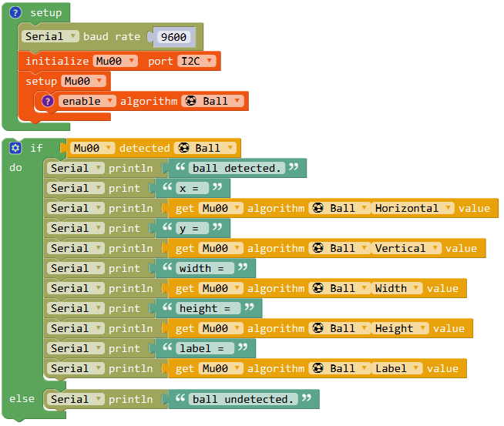Edit the "x =" text field
The height and width of the screenshot is (426, 504).
click(x=192, y=188)
